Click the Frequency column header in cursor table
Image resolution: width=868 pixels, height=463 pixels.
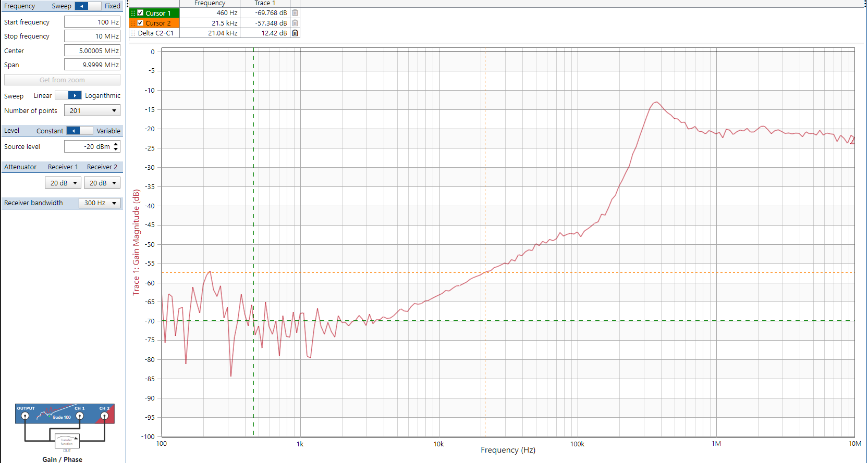pos(210,4)
